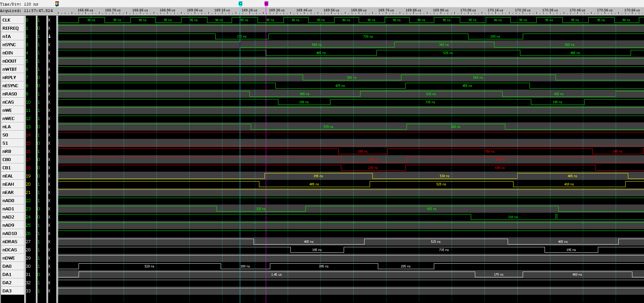Toggle the trigger setting on the nRB row
The image size is (644, 303).
click(50, 151)
